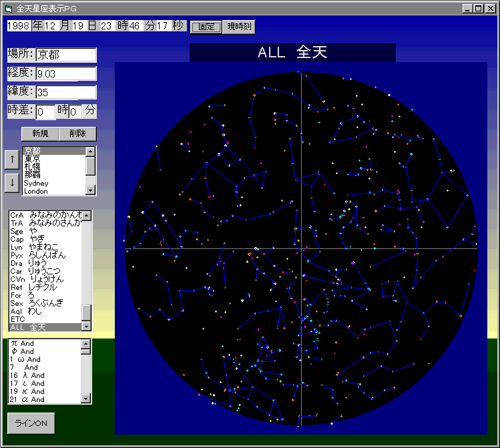The height and width of the screenshot is (448, 500).
Task: Click the 新規 (new) location button
Action: [x=40, y=134]
